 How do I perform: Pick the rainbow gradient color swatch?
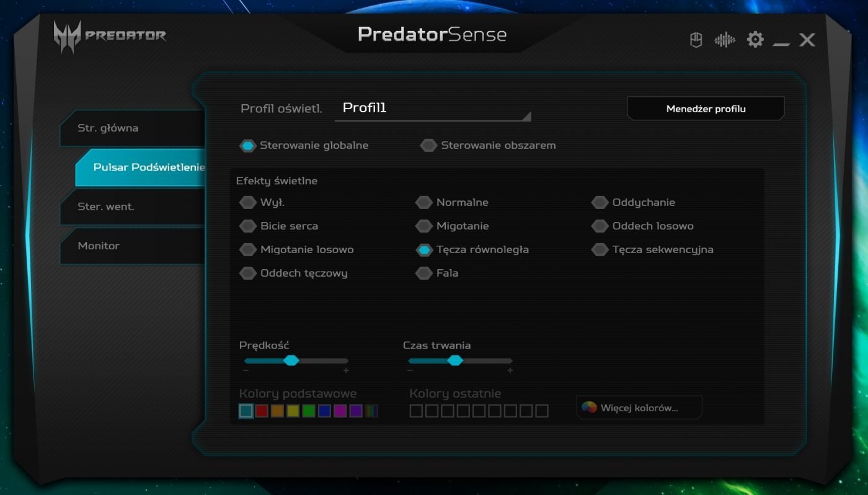click(371, 411)
